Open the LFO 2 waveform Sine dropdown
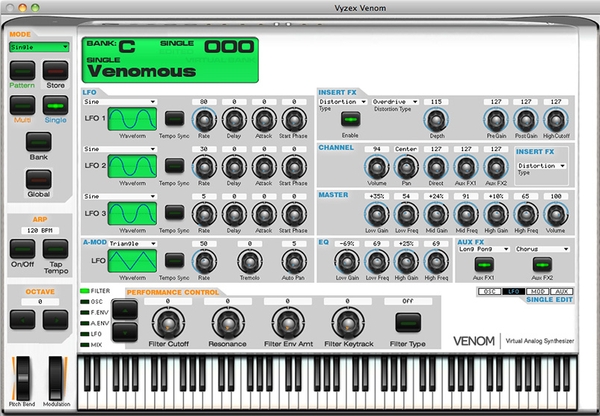600x416 pixels. (x=120, y=149)
